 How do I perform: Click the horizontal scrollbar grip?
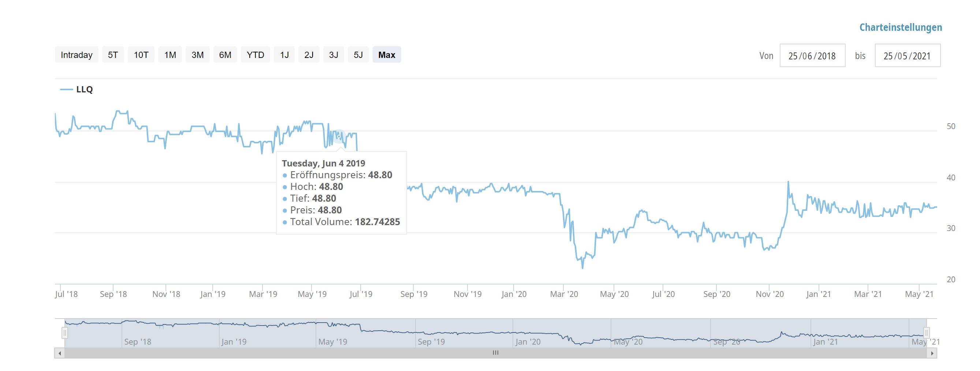(x=495, y=353)
